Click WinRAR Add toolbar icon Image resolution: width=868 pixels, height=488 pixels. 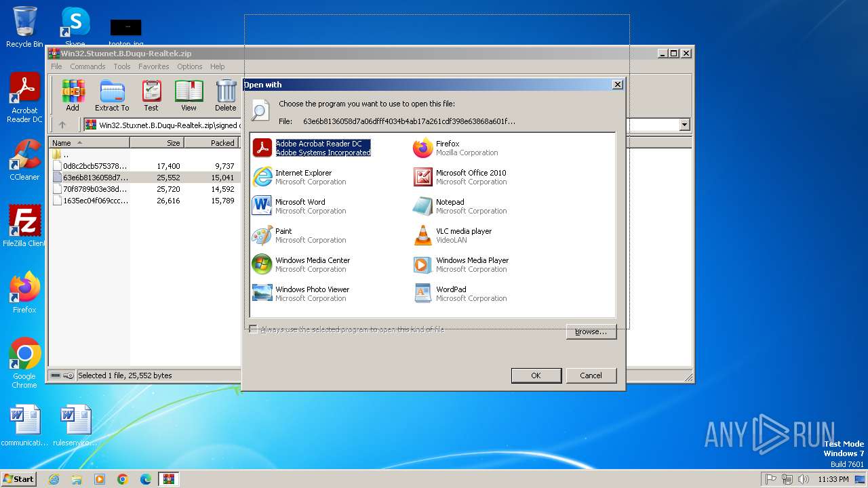[x=73, y=96]
